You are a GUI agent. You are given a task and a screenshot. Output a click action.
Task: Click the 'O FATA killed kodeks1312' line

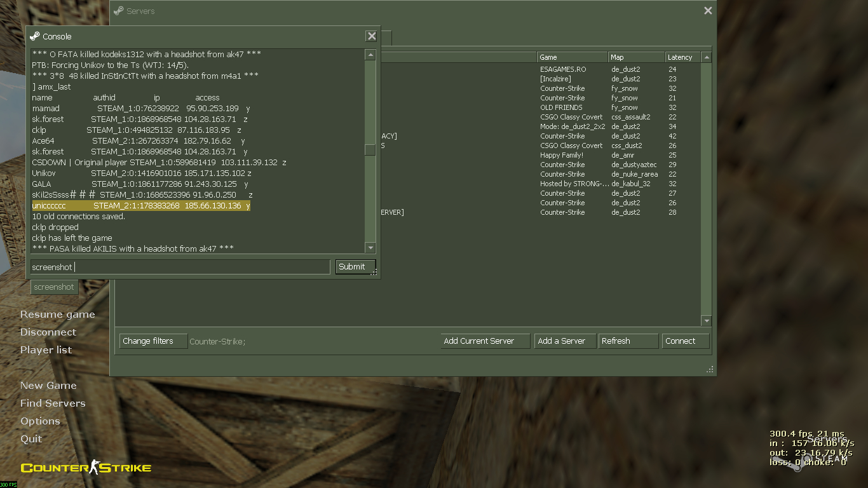(146, 55)
